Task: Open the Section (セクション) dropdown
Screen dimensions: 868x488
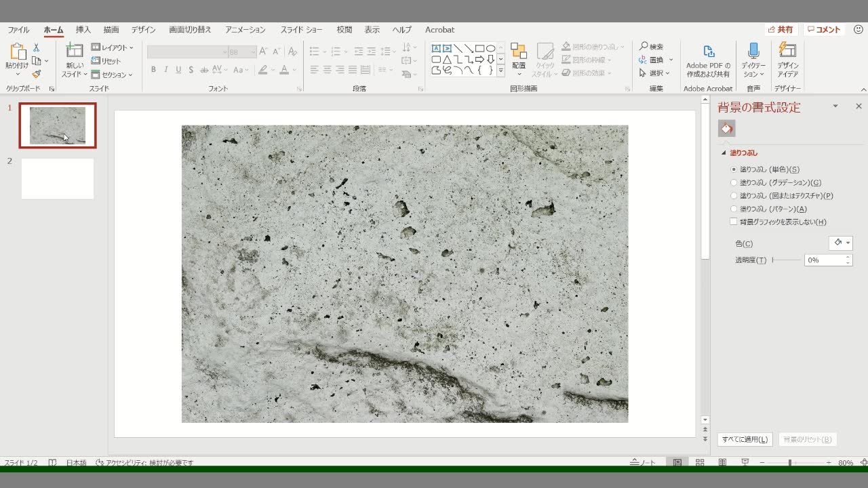Action: [x=112, y=75]
